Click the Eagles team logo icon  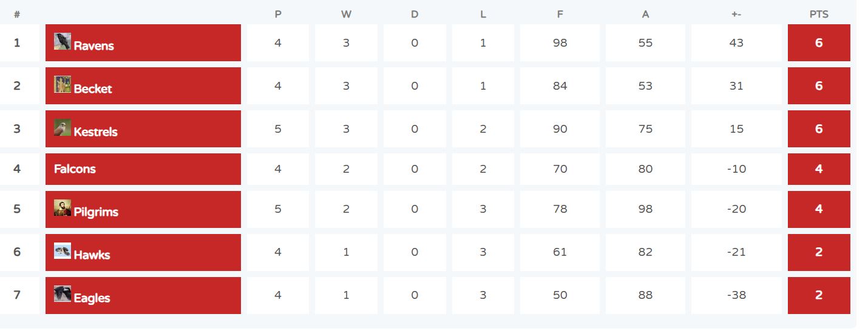(x=63, y=294)
